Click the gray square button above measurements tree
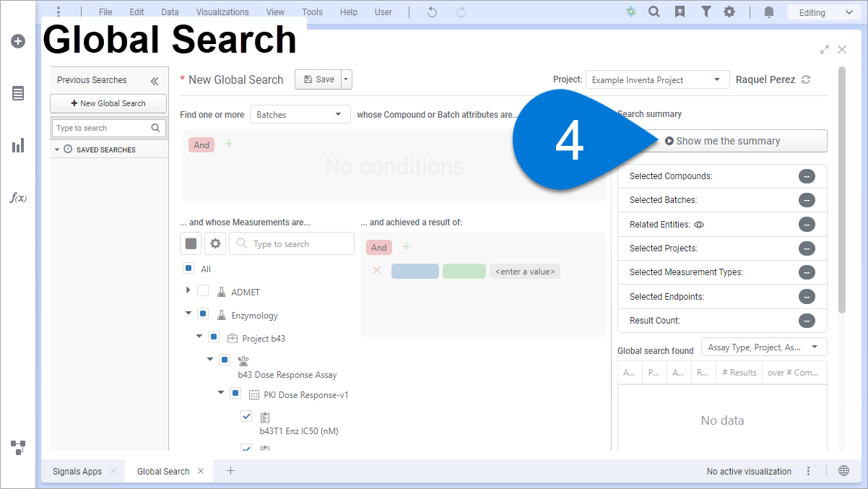Screen dimensions: 868x489 click(x=191, y=243)
